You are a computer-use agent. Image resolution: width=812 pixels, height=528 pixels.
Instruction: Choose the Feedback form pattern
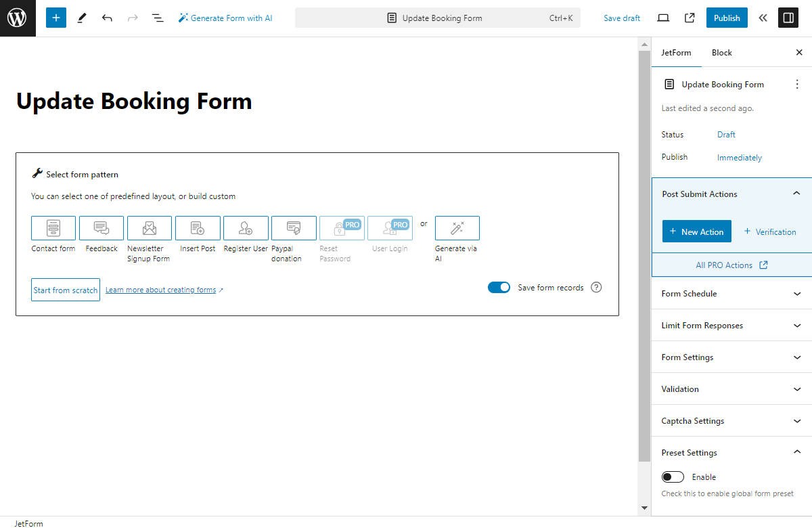pyautogui.click(x=101, y=227)
